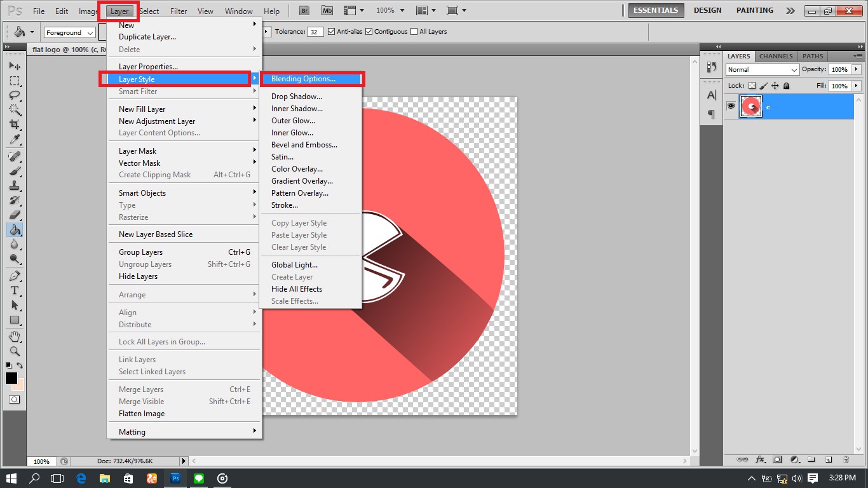This screenshot has height=488, width=868.
Task: Select the Magic Wand tool
Action: (15, 110)
